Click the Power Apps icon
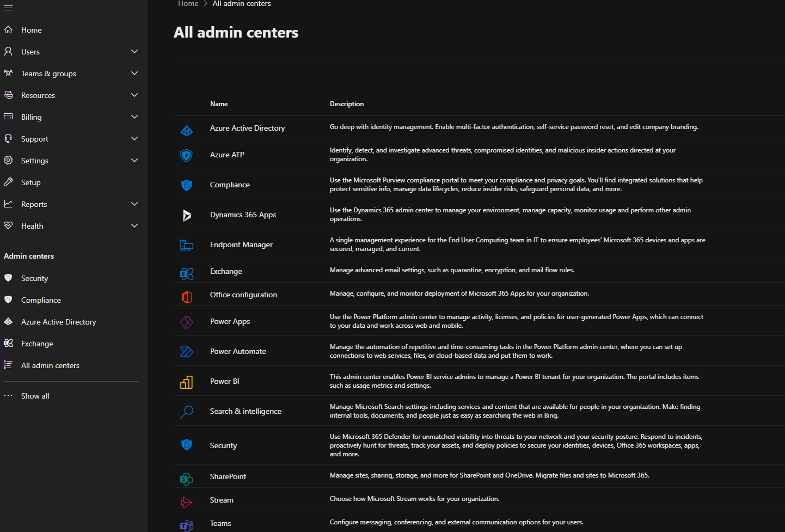The image size is (785, 532). [x=187, y=322]
